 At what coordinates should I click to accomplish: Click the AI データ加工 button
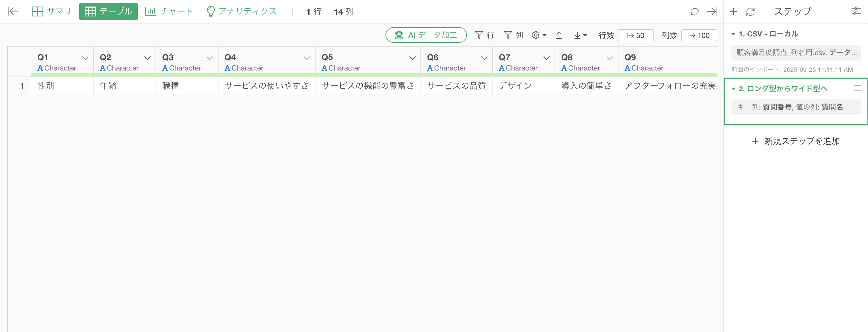coord(426,35)
